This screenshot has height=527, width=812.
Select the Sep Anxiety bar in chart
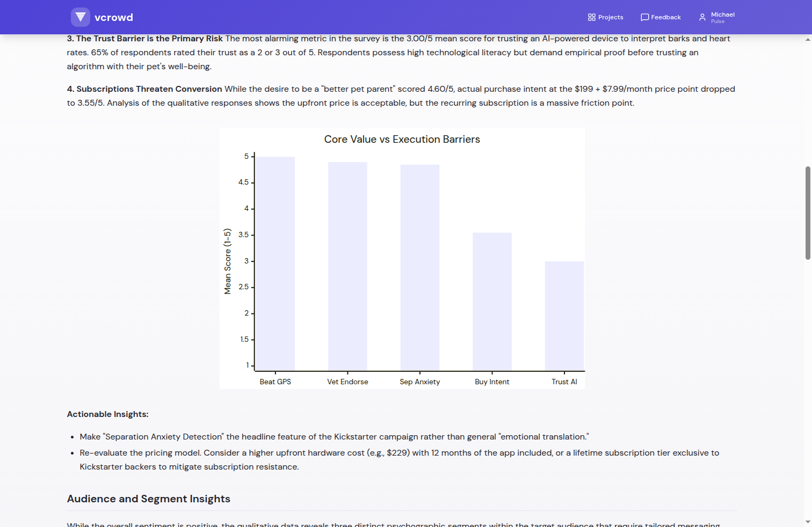point(420,268)
